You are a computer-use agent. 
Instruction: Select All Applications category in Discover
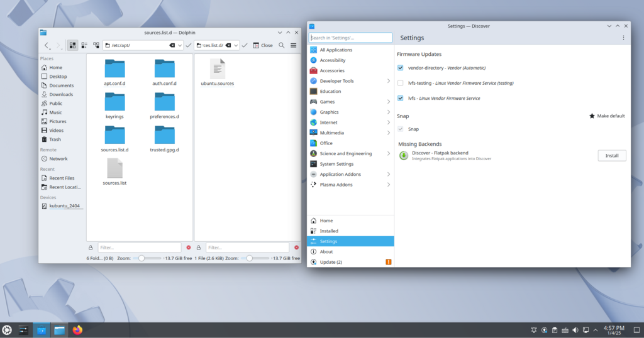coord(350,50)
